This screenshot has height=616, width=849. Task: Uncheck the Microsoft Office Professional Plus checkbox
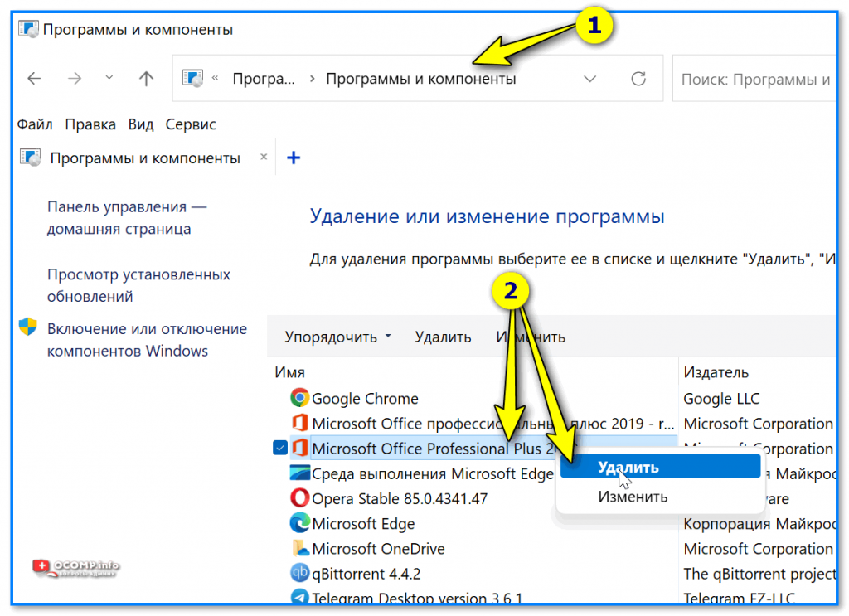(280, 449)
